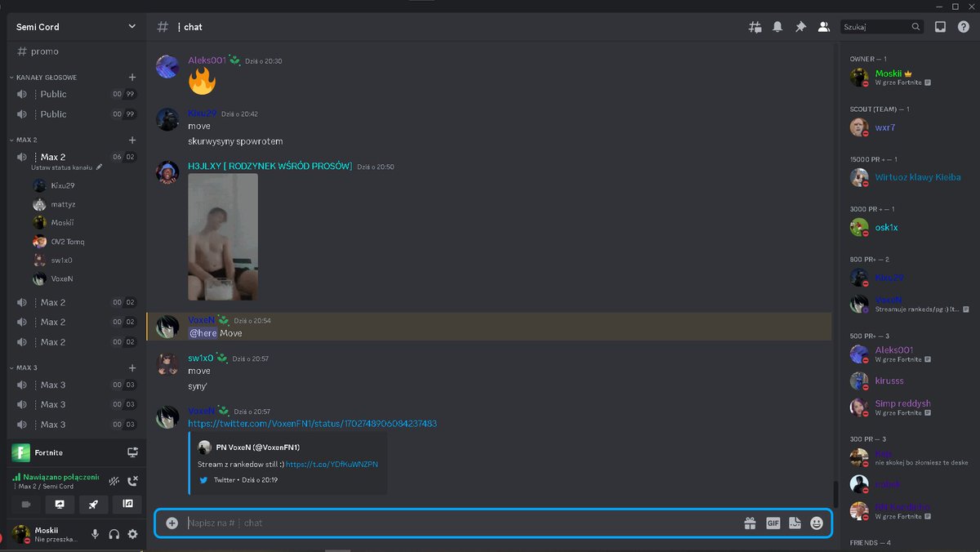The height and width of the screenshot is (552, 980).
Task: Open Aleks001 in member list
Action: coord(911,354)
